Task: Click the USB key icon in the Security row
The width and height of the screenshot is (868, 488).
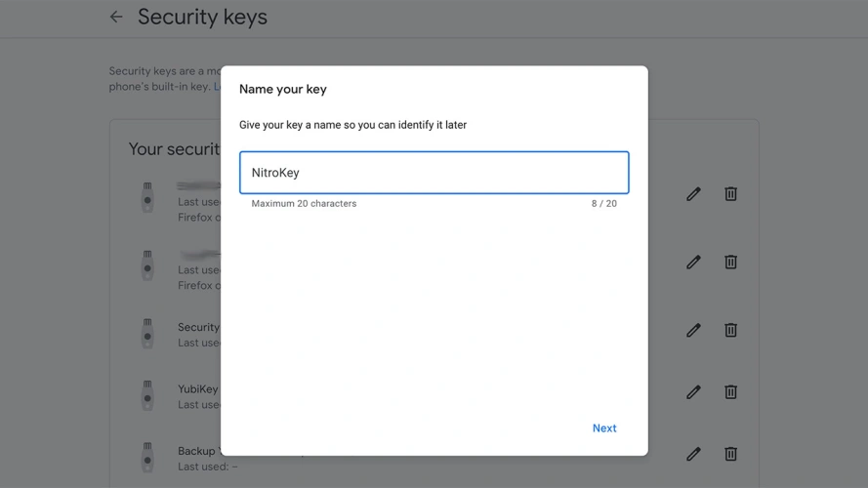Action: click(147, 333)
